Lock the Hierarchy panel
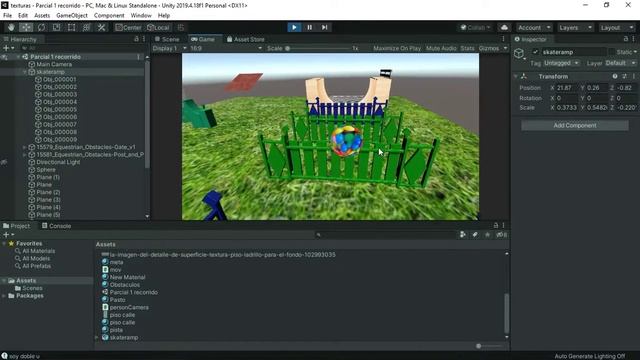 click(136, 39)
